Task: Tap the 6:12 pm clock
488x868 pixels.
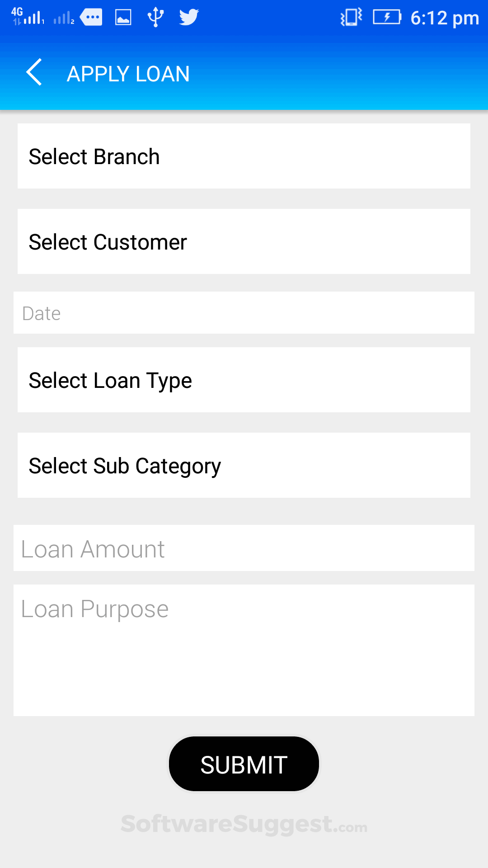Action: (x=445, y=18)
